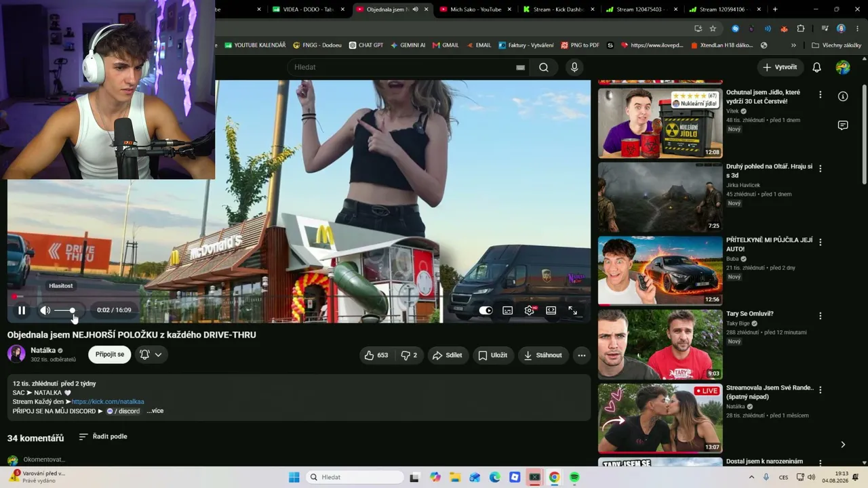Open the PNG to PDF bookmark
Image resolution: width=868 pixels, height=488 pixels.
tap(580, 45)
